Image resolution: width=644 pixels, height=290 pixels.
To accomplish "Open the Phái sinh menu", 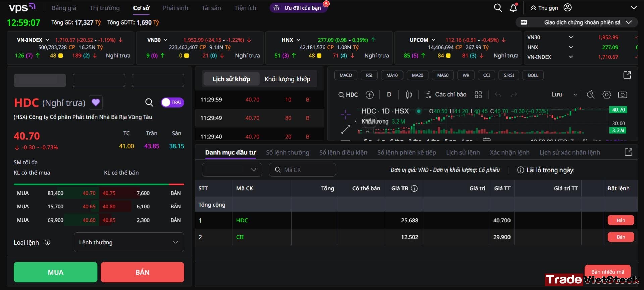I will point(175,8).
